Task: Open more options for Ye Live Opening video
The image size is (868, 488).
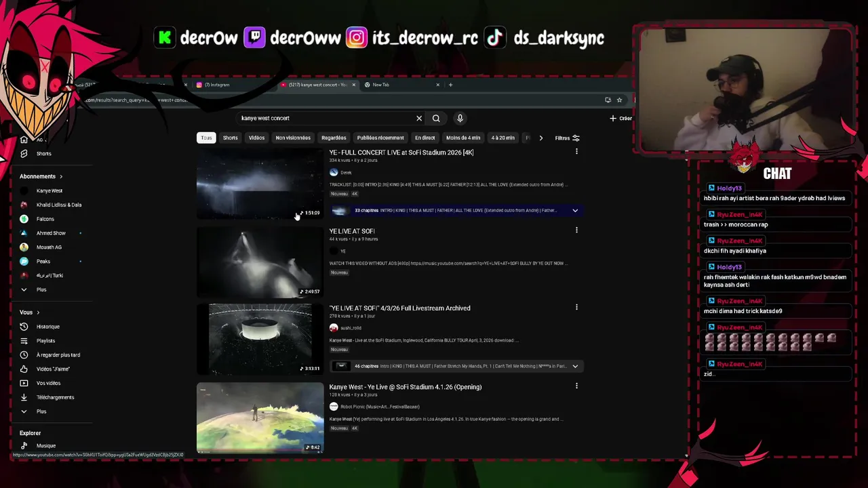Action: coord(576,386)
